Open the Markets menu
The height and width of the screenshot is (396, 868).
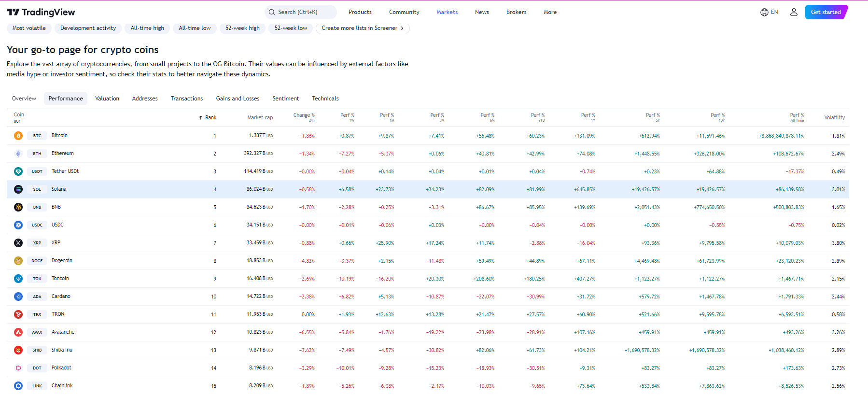[x=447, y=12]
